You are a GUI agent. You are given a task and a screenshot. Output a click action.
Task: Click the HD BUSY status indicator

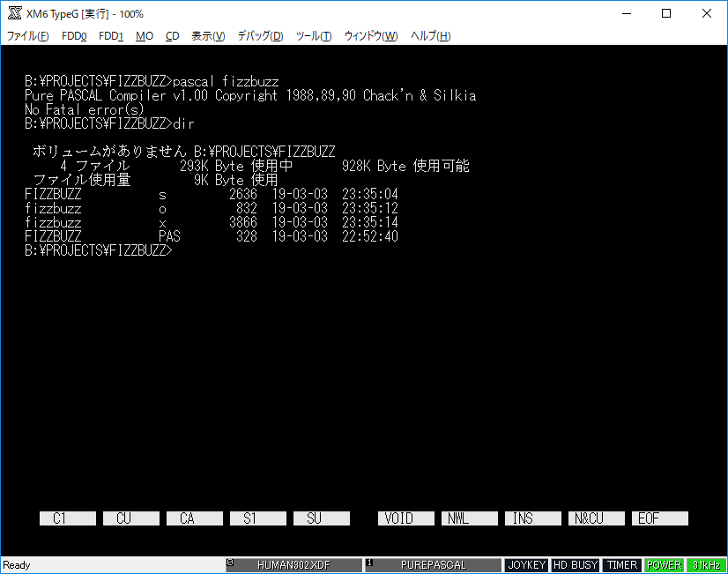click(x=576, y=565)
